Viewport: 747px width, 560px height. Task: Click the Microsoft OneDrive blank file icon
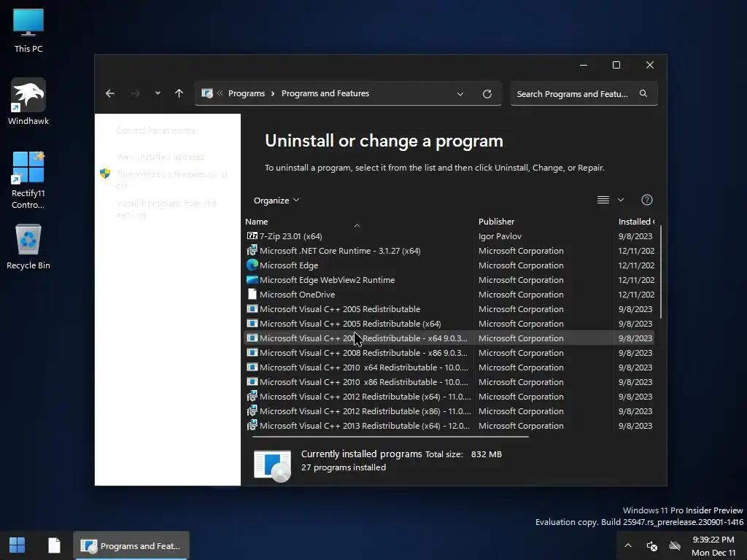click(x=252, y=295)
